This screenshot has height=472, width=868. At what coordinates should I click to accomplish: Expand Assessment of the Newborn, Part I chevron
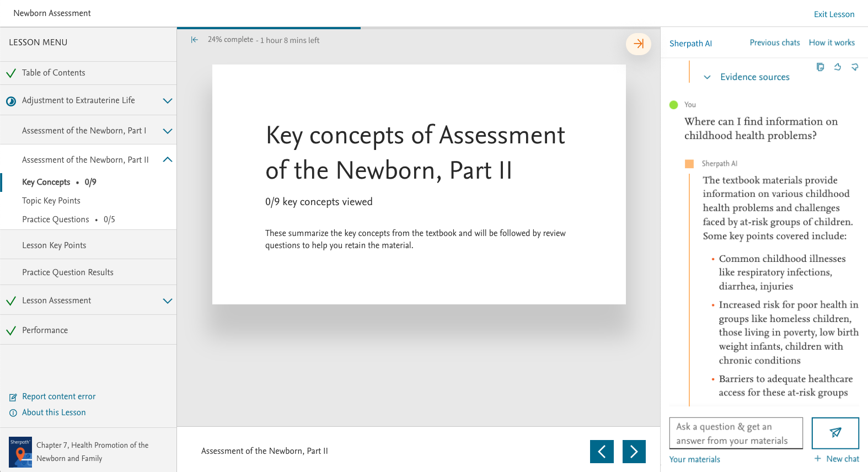click(168, 131)
